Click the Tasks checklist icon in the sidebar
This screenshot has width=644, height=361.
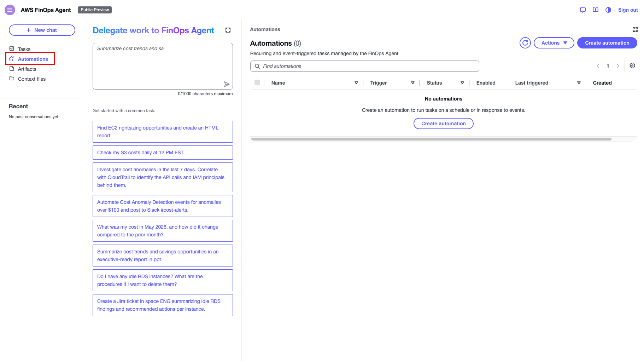point(12,48)
